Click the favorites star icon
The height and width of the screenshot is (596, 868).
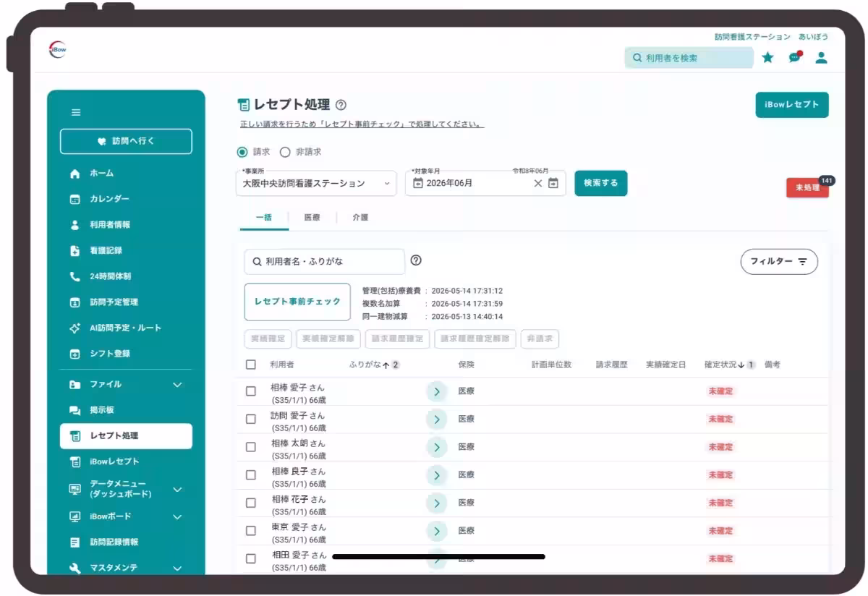[x=767, y=57]
